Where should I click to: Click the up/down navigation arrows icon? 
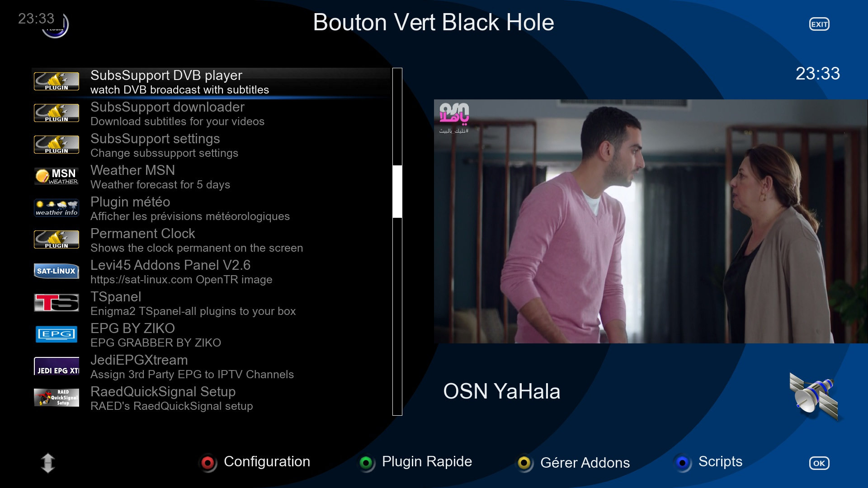[x=48, y=463]
